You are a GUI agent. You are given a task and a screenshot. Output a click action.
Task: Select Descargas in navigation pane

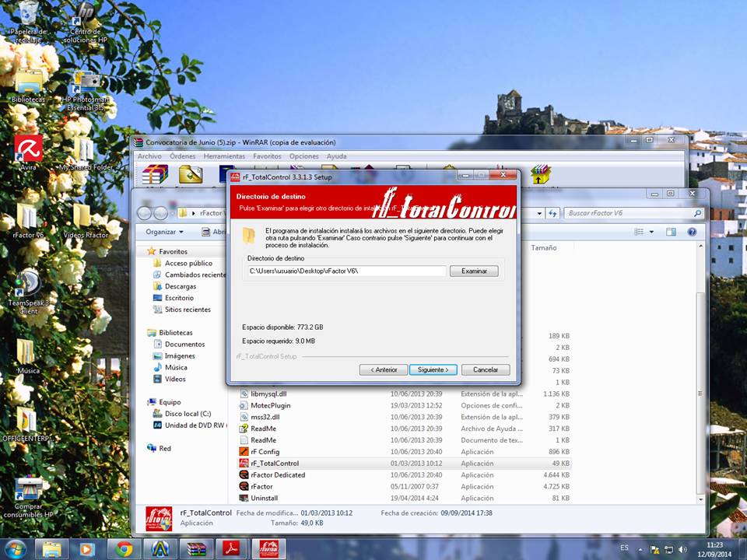(180, 286)
